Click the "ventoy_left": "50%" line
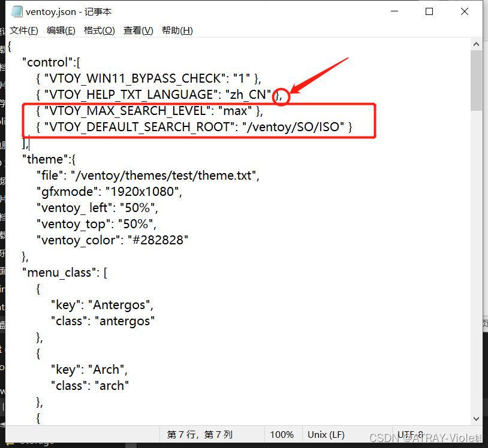Screen dimensions: 488x448 pyautogui.click(x=97, y=208)
